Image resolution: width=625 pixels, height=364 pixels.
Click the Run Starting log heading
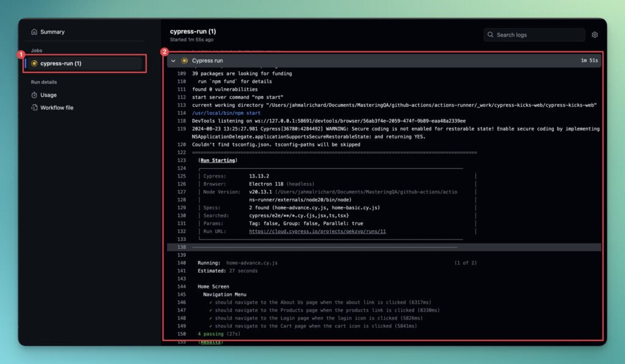[218, 160]
